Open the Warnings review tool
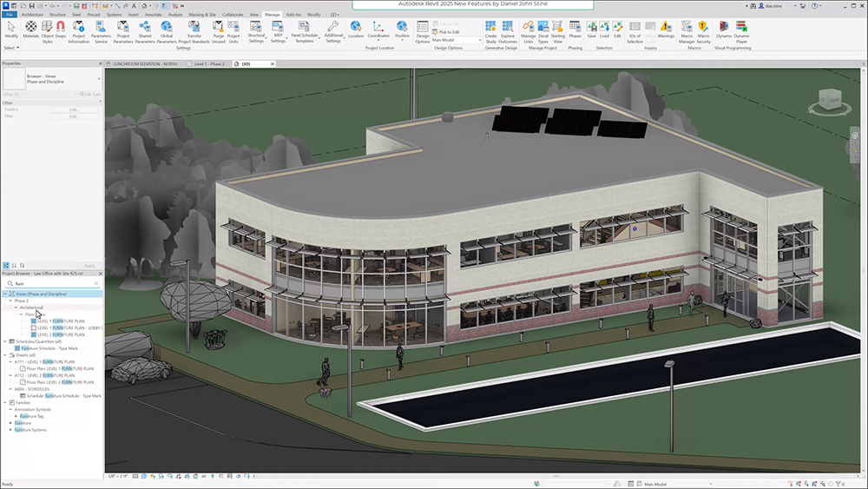Viewport: 868px width, 489px height. 666,30
